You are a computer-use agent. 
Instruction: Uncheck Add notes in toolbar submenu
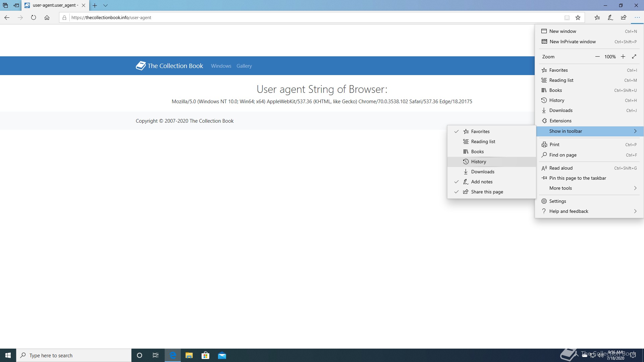pos(491,182)
